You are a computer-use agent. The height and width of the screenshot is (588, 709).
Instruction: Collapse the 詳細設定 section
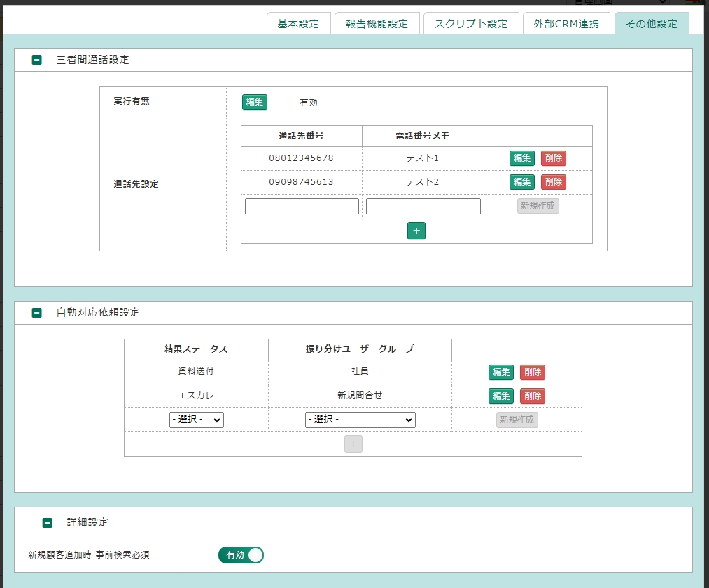[47, 523]
